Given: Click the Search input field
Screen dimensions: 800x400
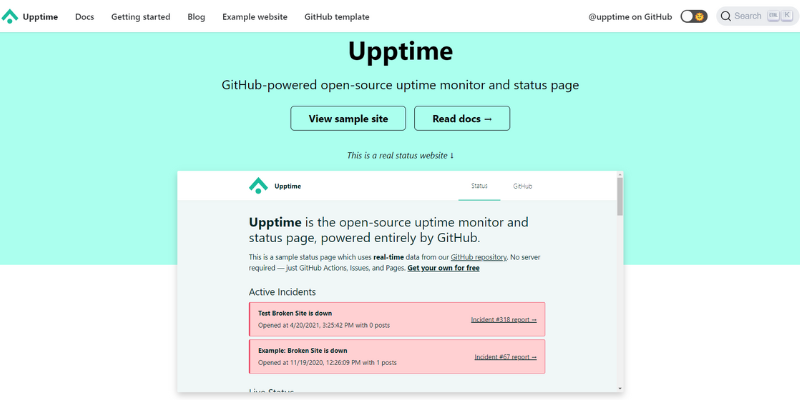Looking at the screenshot, I should 757,16.
